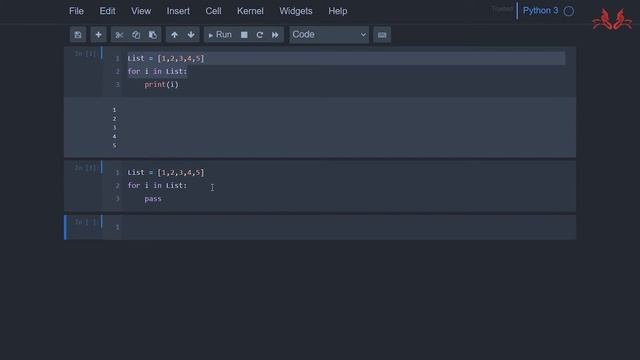This screenshot has width=640, height=360.
Task: Open the Code cell type dropdown
Action: pos(329,35)
